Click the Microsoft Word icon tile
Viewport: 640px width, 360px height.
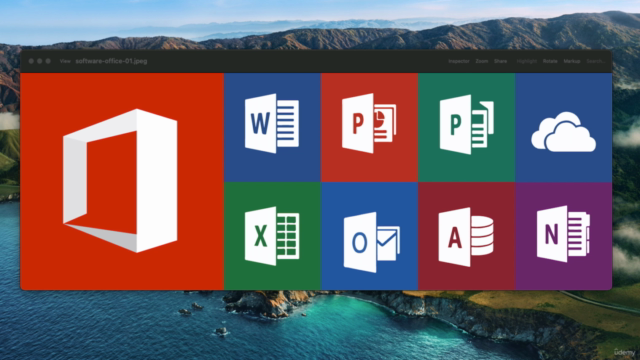pyautogui.click(x=272, y=127)
